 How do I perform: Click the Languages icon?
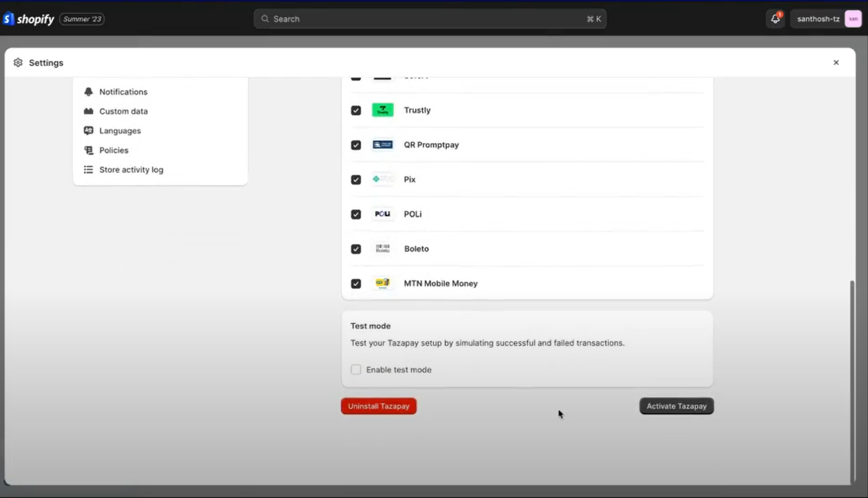(x=89, y=131)
